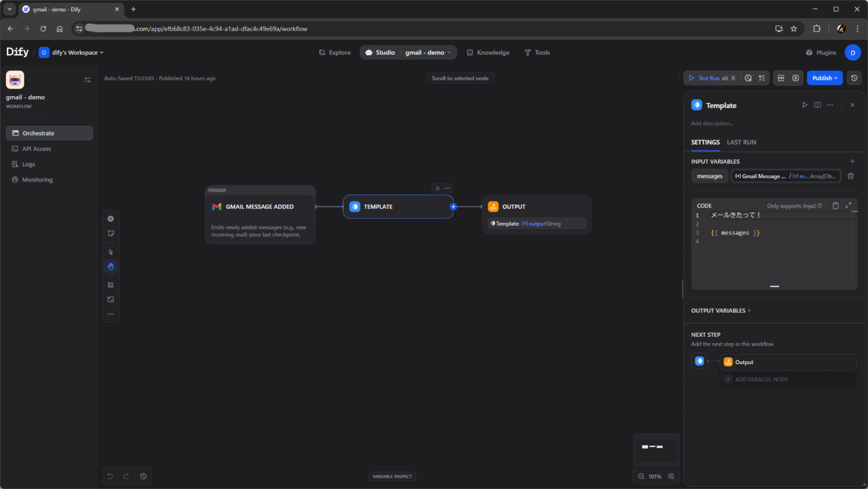Click the add note/annotation icon
Image resolution: width=868 pixels, height=489 pixels.
click(110, 233)
